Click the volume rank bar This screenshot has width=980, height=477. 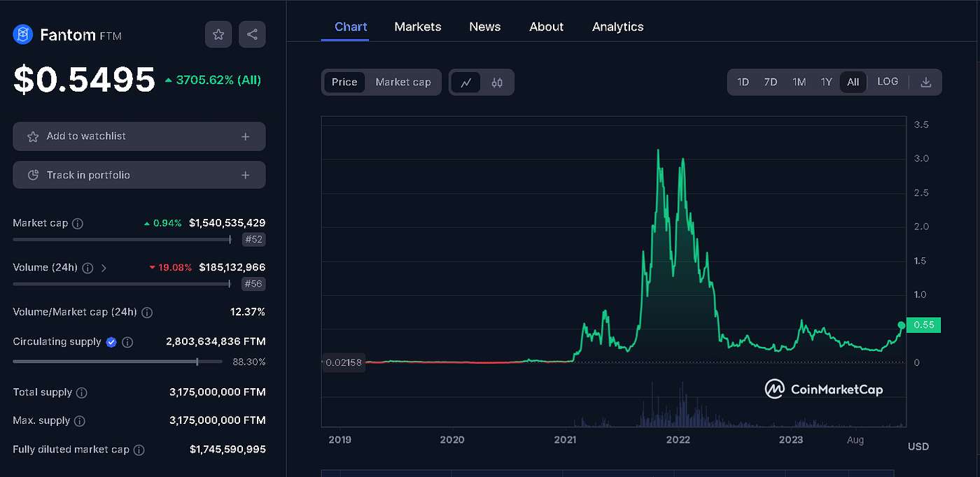pos(122,283)
